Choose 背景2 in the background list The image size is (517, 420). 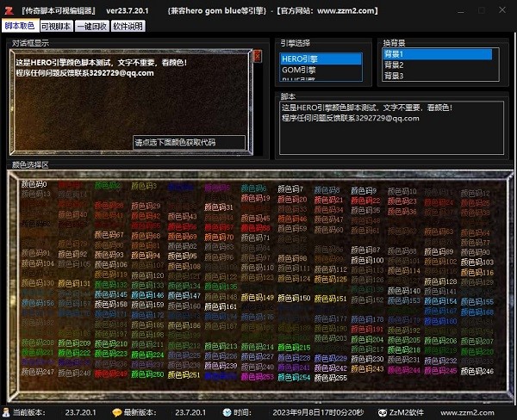pos(437,65)
